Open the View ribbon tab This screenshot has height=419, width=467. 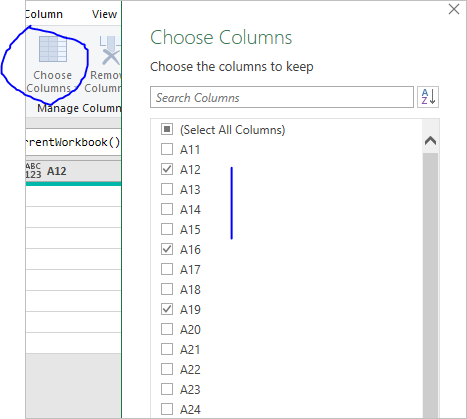click(x=104, y=14)
